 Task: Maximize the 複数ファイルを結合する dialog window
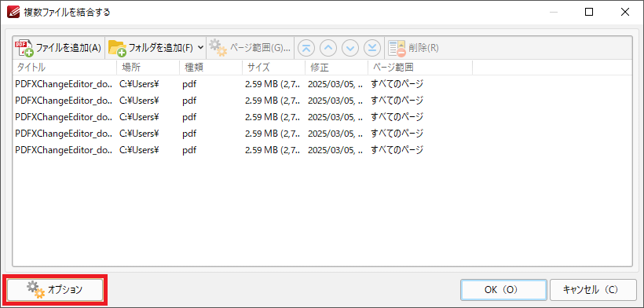588,12
